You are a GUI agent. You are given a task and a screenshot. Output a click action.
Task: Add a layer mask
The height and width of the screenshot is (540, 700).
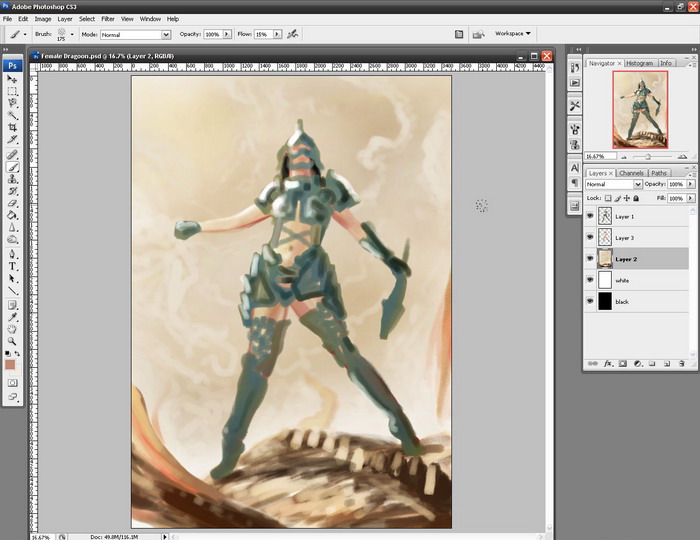click(623, 364)
